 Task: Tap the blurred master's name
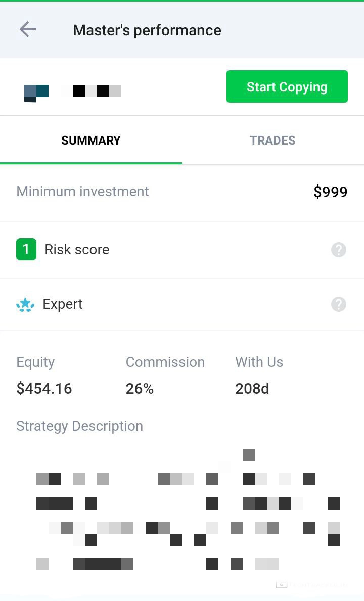pyautogui.click(x=92, y=91)
